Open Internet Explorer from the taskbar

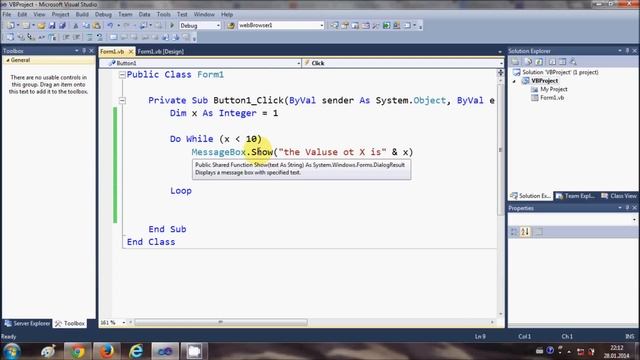point(136,351)
